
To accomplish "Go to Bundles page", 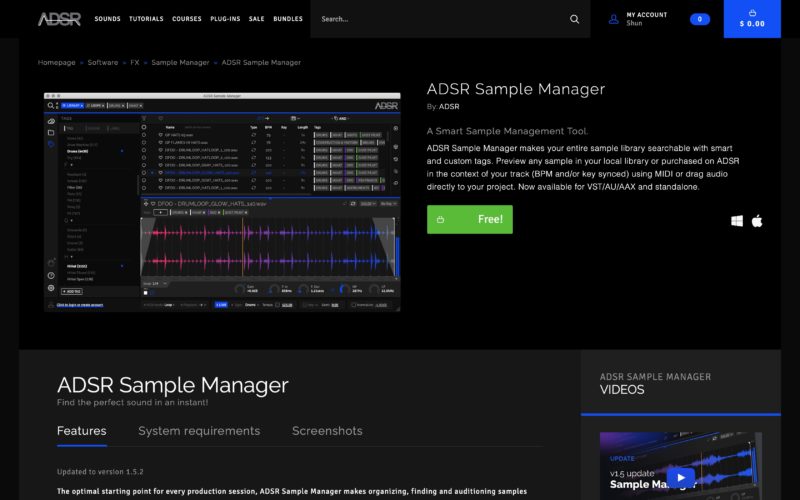I will 288,19.
